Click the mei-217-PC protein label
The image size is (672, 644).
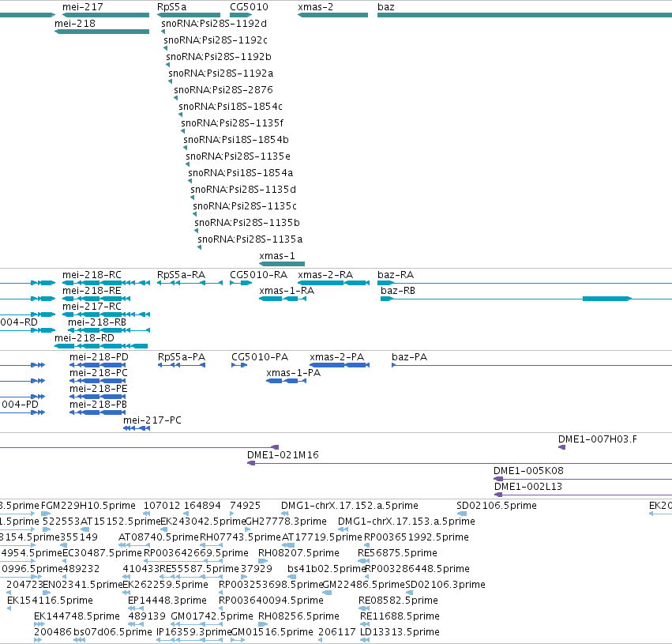click(152, 420)
